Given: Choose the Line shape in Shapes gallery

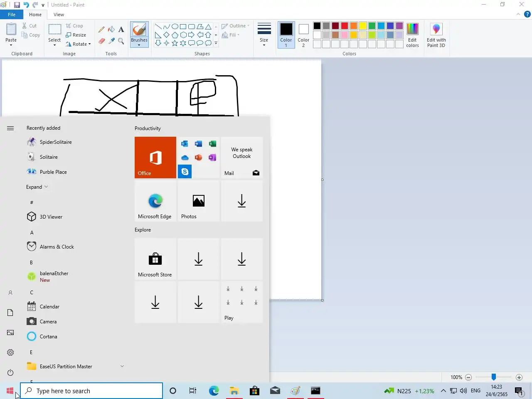Looking at the screenshot, I should 158,26.
